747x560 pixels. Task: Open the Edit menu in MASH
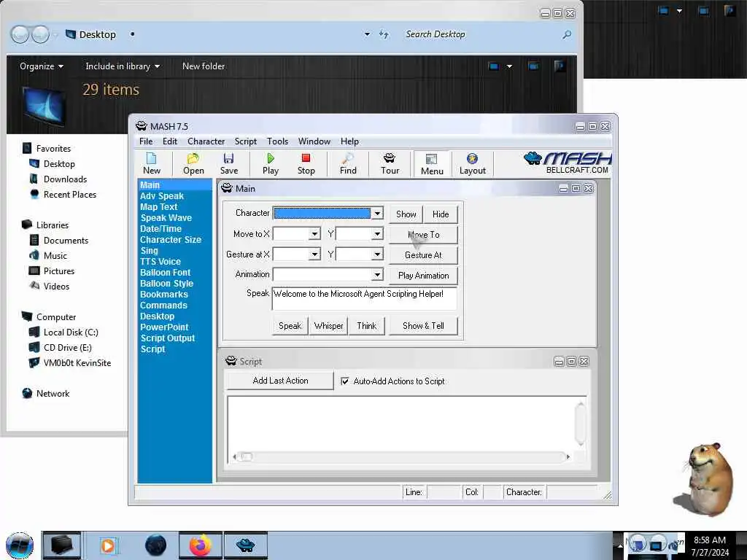click(169, 141)
